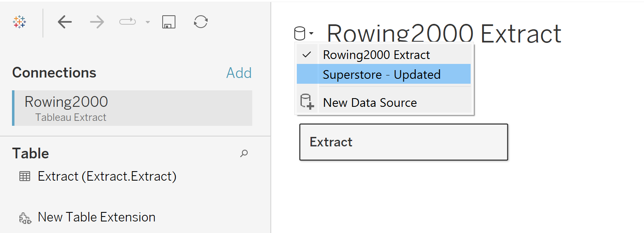Click the Extract table box on canvas
Image resolution: width=644 pixels, height=233 pixels.
click(403, 142)
